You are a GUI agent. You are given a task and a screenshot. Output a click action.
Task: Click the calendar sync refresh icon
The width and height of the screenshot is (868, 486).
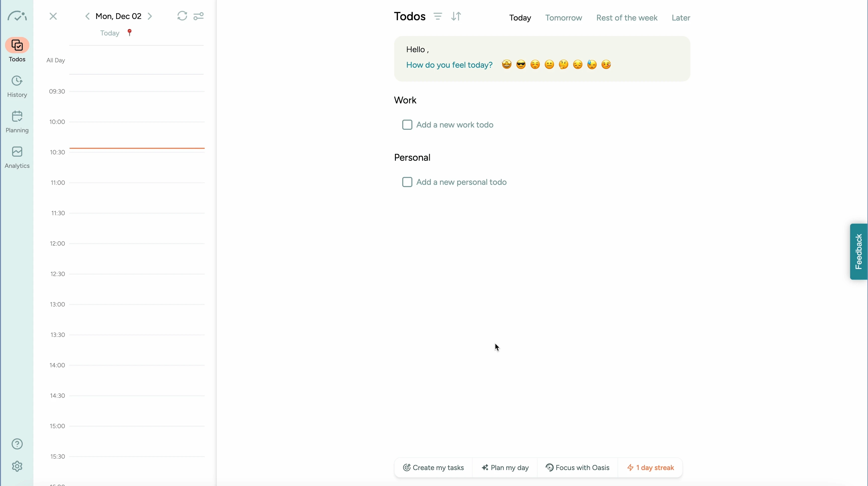pyautogui.click(x=182, y=16)
